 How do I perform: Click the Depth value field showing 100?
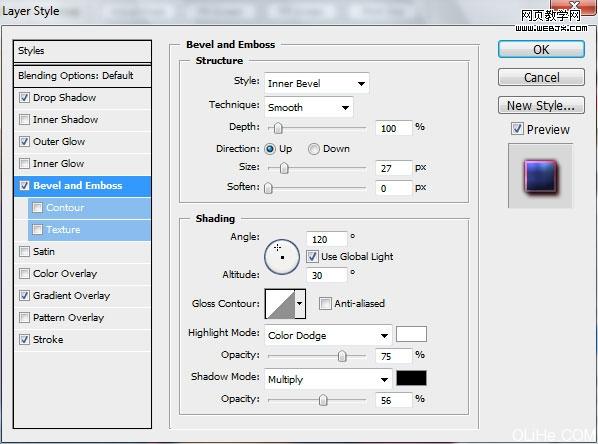pyautogui.click(x=394, y=128)
